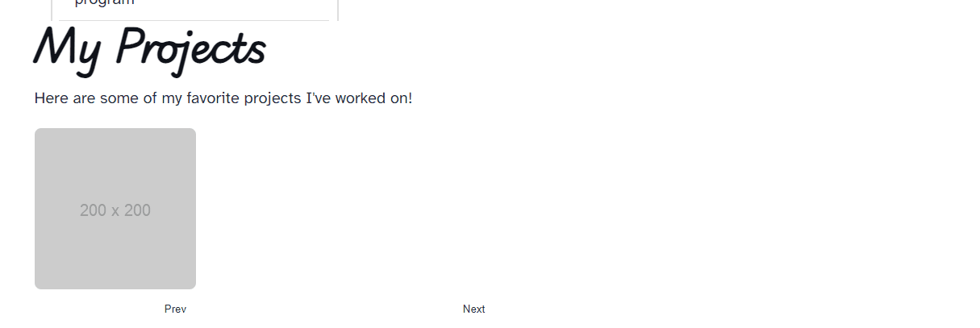This screenshot has width=980, height=328.
Task: Click the Prev carousel button
Action: pos(175,309)
